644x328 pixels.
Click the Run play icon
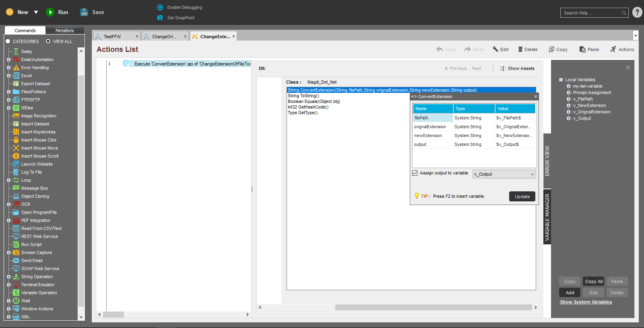[50, 12]
